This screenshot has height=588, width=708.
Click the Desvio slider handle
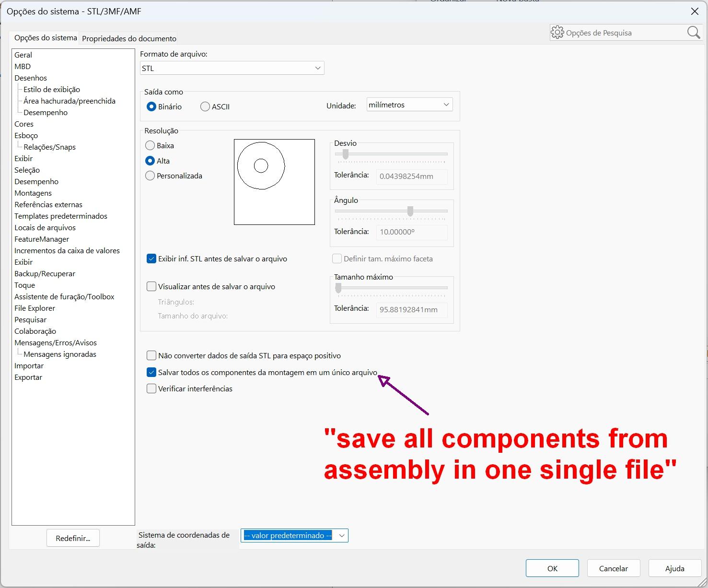pyautogui.click(x=345, y=154)
